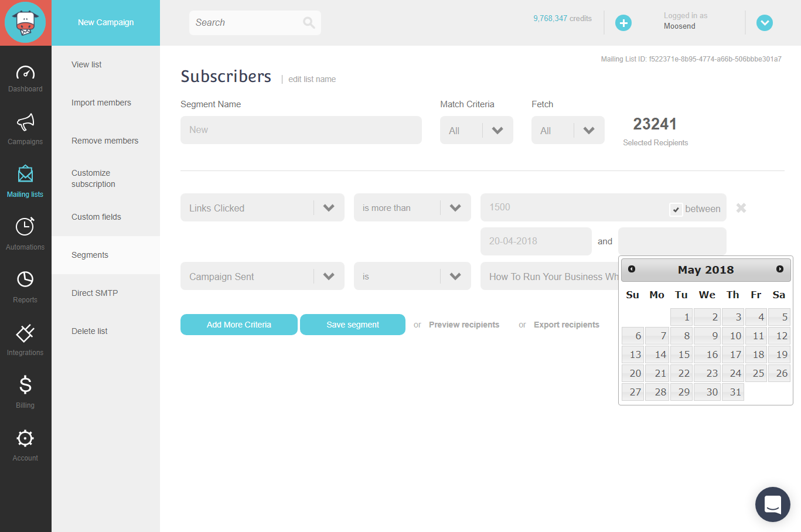Open the live chat bubble
Viewport: 801px width, 532px height.
pos(772,504)
